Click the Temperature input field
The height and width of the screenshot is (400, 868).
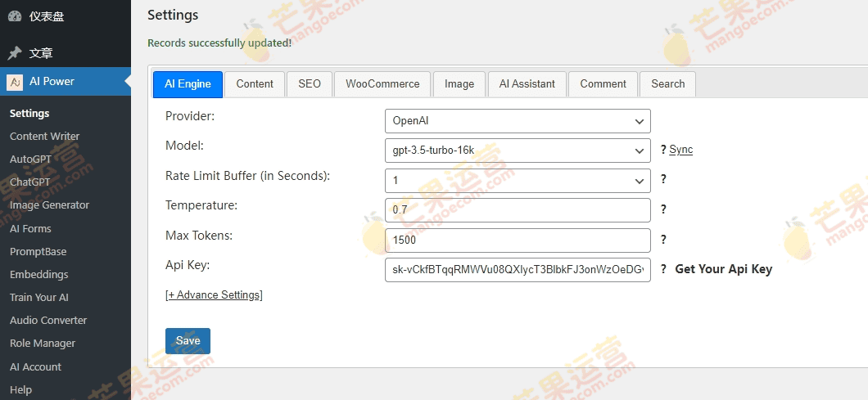click(518, 210)
